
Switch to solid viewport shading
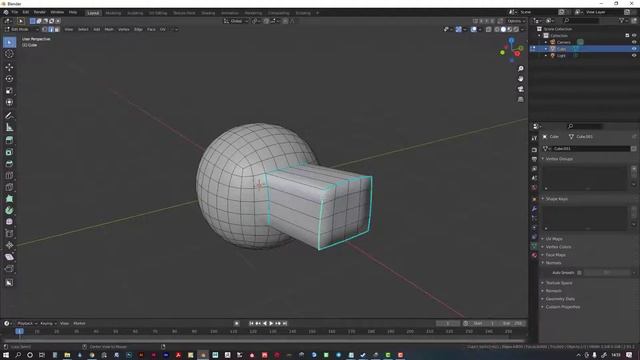pos(503,29)
